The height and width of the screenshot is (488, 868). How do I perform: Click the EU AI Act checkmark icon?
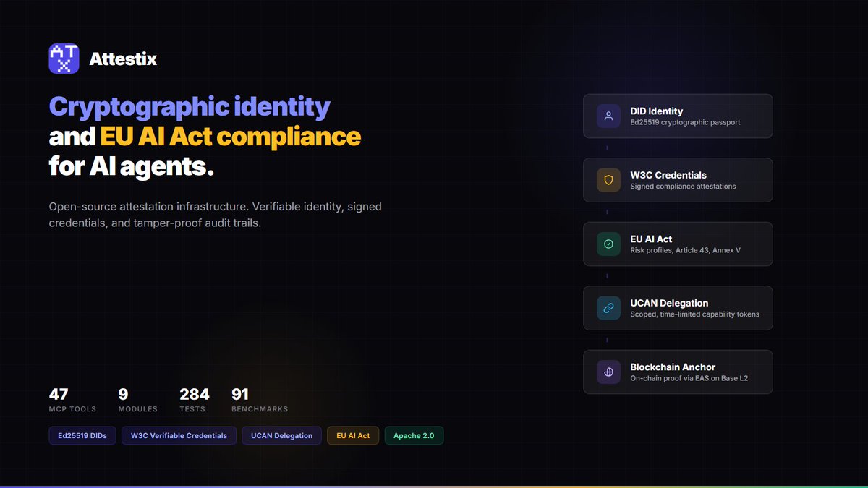[608, 244]
